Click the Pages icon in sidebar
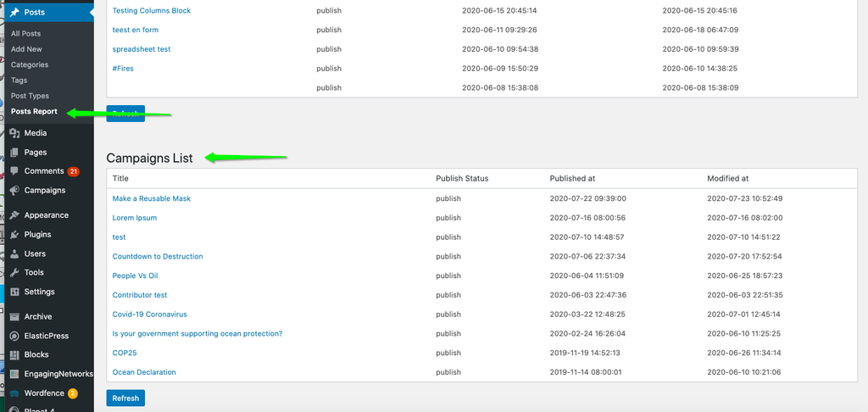 pyautogui.click(x=15, y=153)
